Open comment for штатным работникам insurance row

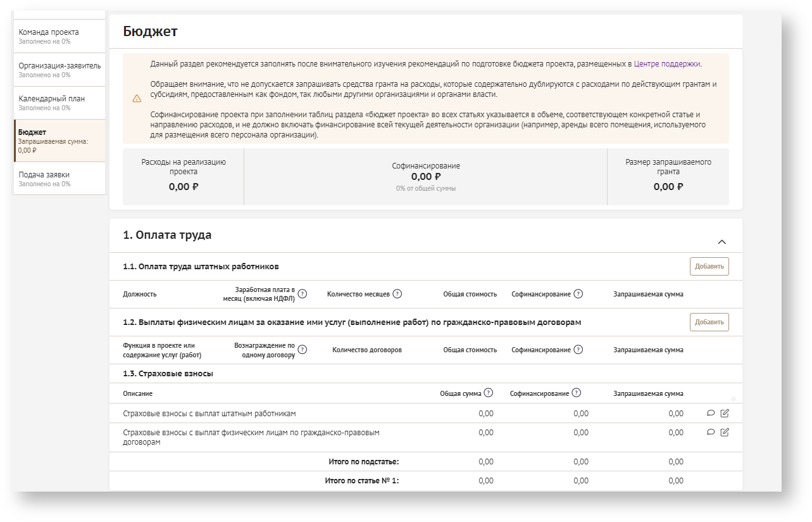(x=711, y=414)
